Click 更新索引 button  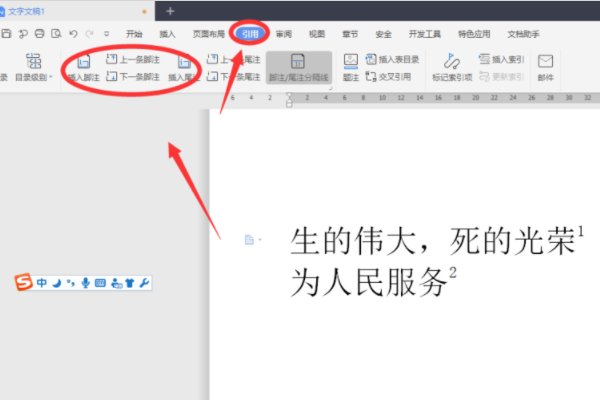click(x=502, y=77)
